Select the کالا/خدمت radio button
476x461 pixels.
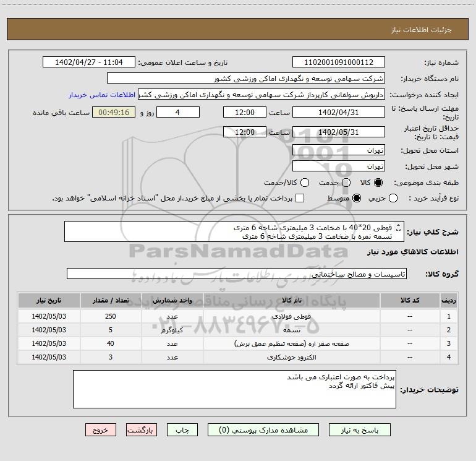(x=305, y=183)
